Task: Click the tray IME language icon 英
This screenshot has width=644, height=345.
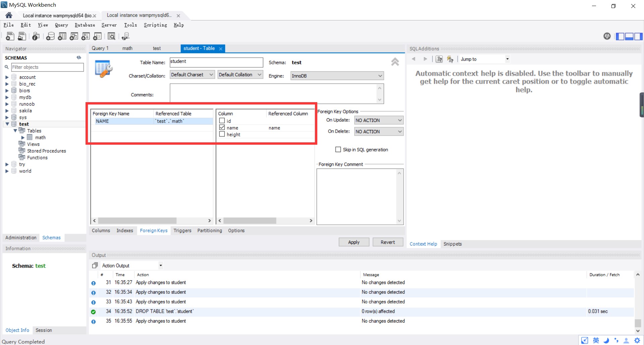Action: point(596,340)
